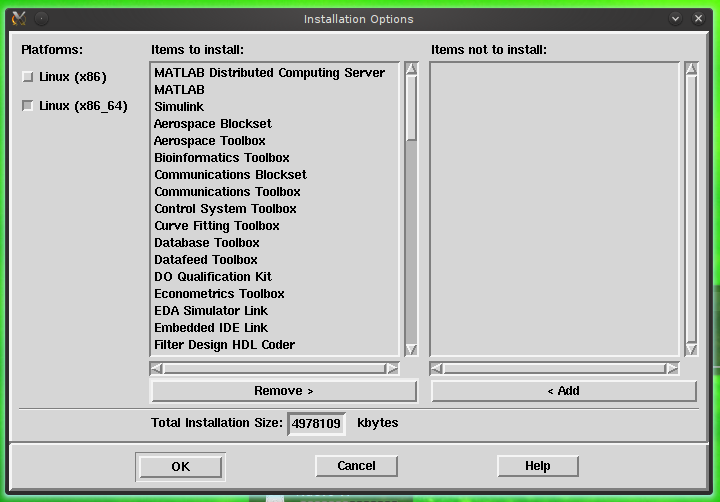Click the MATLAB logo icon in the title bar
The image size is (720, 502).
pyautogui.click(x=19, y=19)
